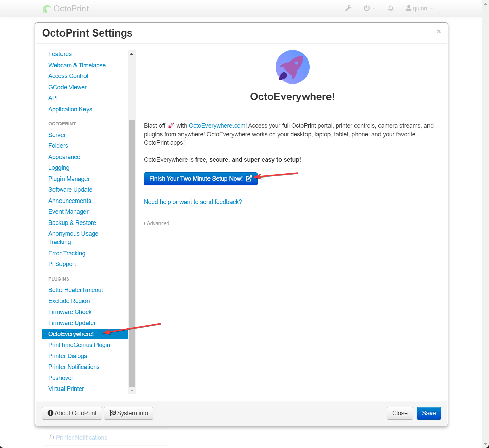Open the quinn user dropdown menu

click(419, 8)
